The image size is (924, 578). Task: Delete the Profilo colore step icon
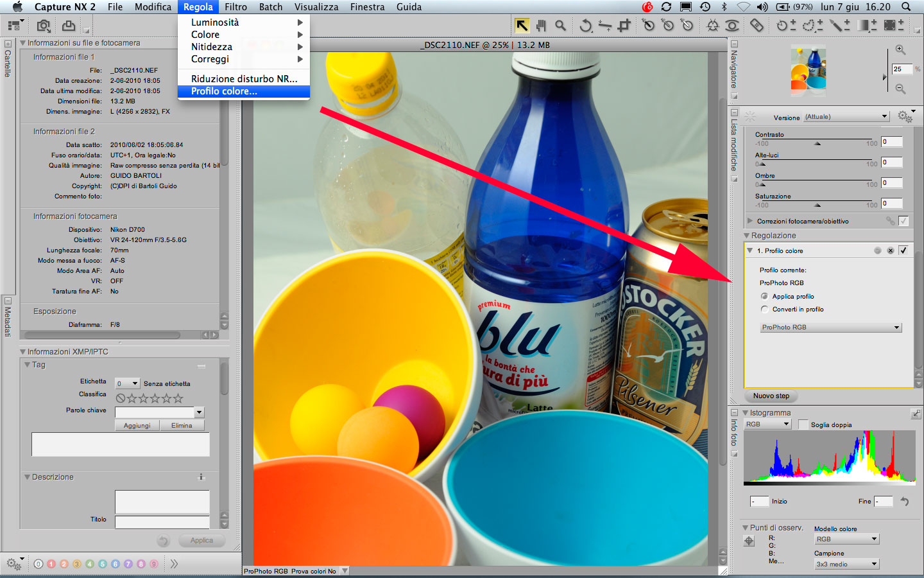click(890, 250)
